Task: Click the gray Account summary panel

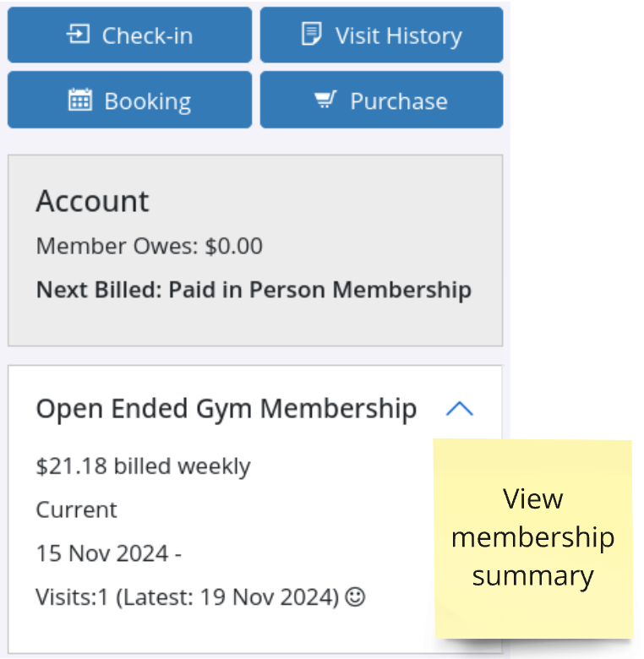Action: (x=255, y=250)
